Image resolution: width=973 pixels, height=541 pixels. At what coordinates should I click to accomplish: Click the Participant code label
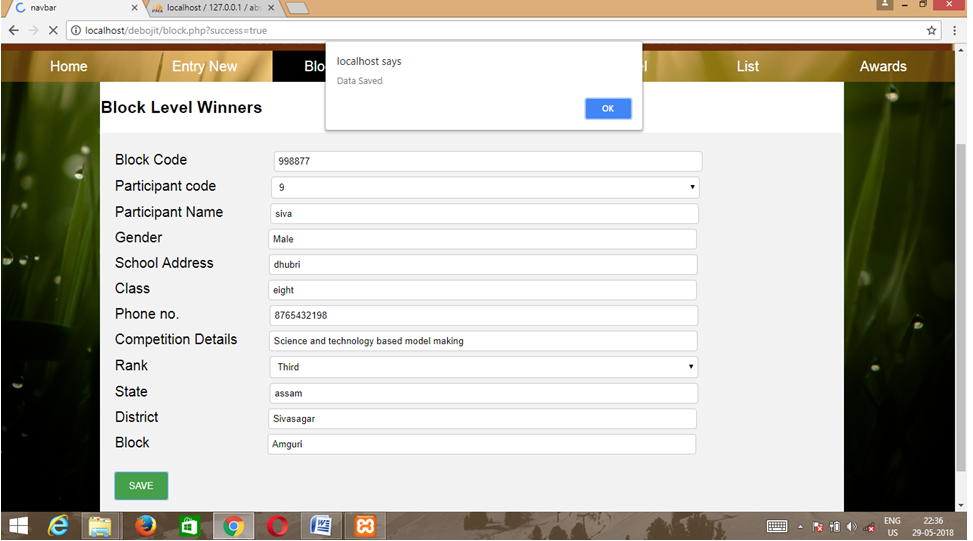166,186
